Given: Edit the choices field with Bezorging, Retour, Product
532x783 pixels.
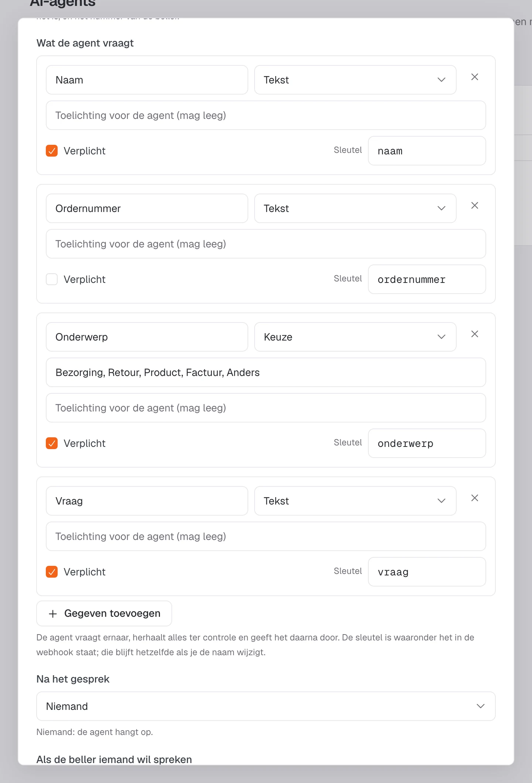Looking at the screenshot, I should 266,372.
